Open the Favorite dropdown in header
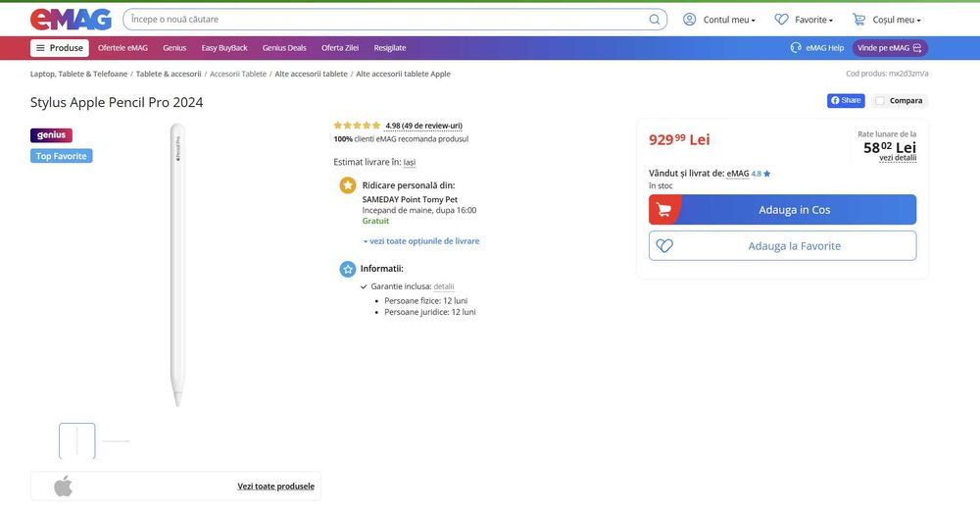980x514 pixels. pyautogui.click(x=813, y=20)
